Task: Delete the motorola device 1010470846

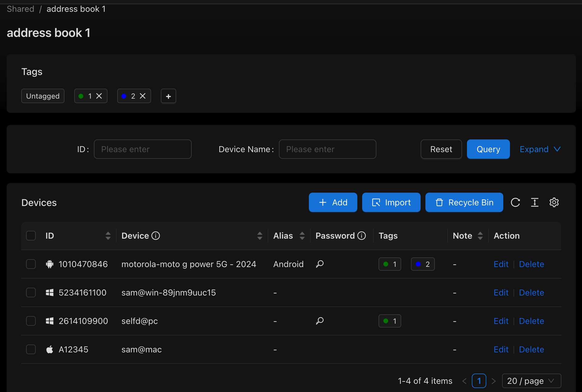Action: click(531, 264)
